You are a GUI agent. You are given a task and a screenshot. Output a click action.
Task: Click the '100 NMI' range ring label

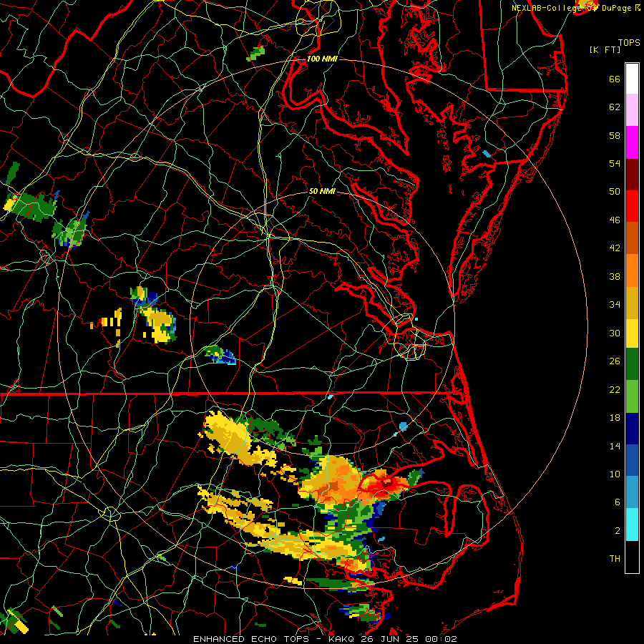point(322,59)
